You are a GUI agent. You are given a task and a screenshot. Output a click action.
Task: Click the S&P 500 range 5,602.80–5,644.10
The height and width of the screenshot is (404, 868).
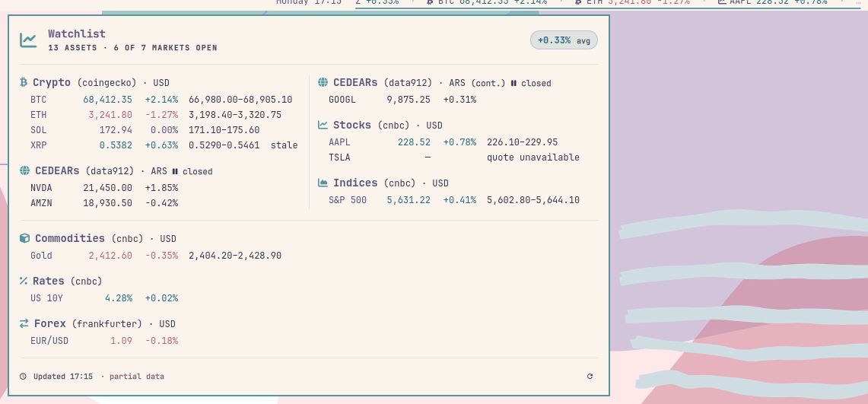click(x=533, y=200)
